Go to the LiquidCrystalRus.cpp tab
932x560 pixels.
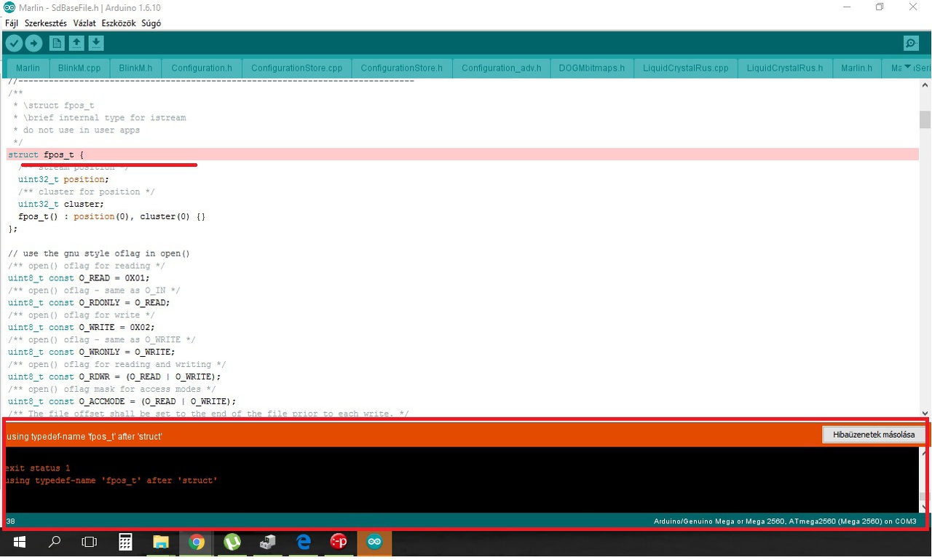point(686,68)
